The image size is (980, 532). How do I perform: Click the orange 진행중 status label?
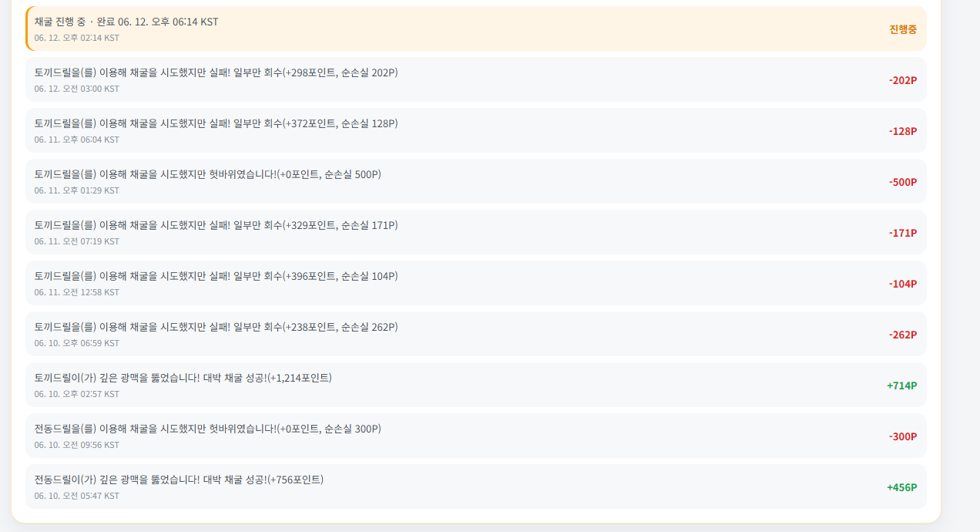(x=903, y=29)
